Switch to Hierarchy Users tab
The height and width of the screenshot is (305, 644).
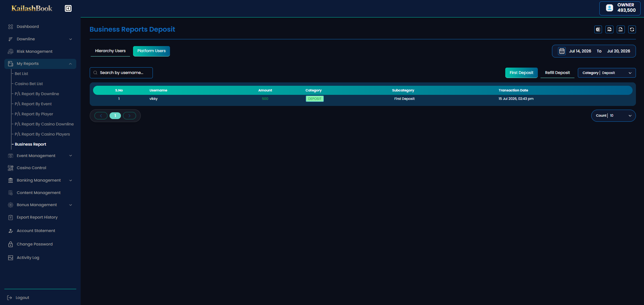click(x=110, y=51)
